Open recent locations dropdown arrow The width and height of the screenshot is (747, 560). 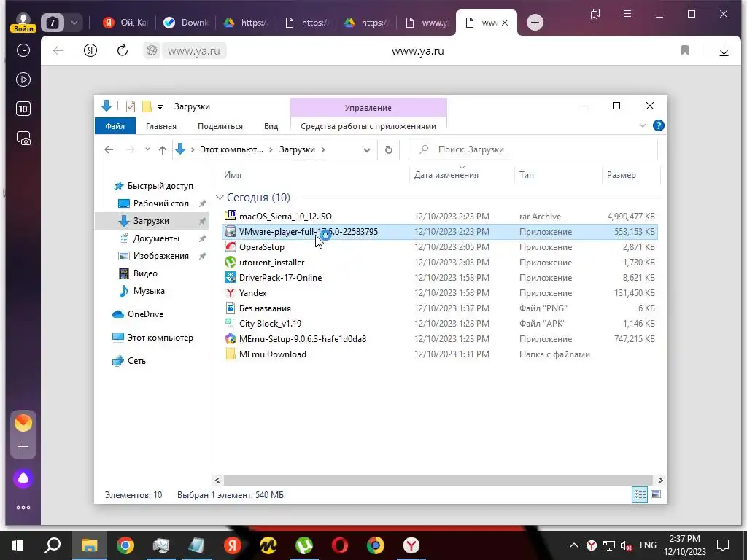[x=147, y=149]
